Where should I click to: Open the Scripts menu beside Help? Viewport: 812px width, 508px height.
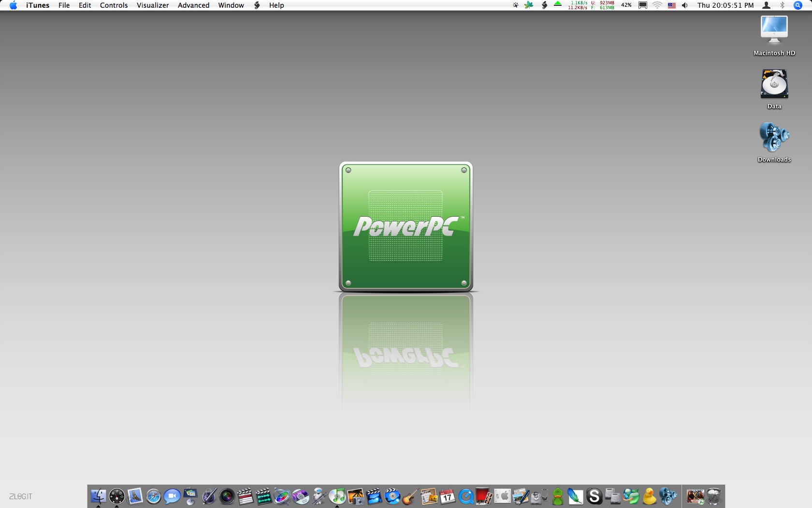click(257, 5)
